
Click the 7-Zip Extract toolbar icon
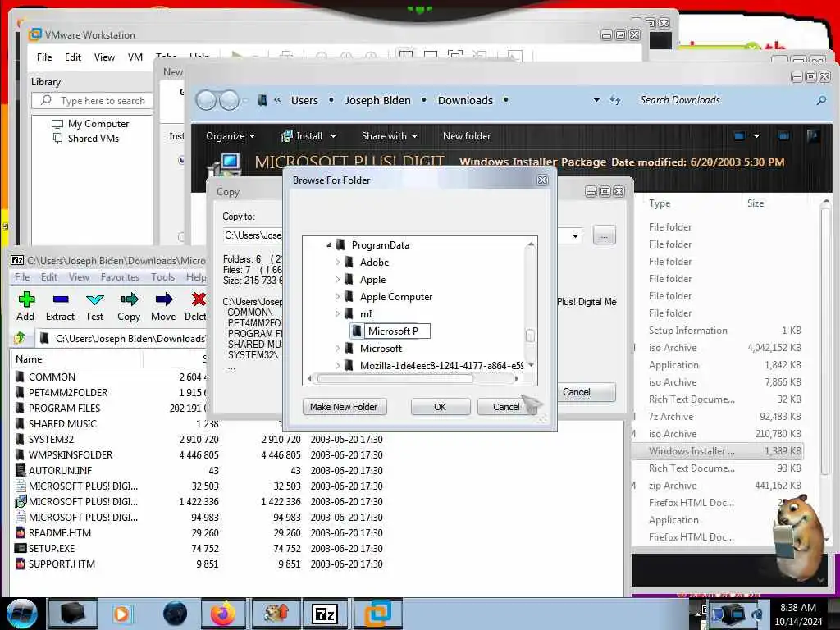61,299
